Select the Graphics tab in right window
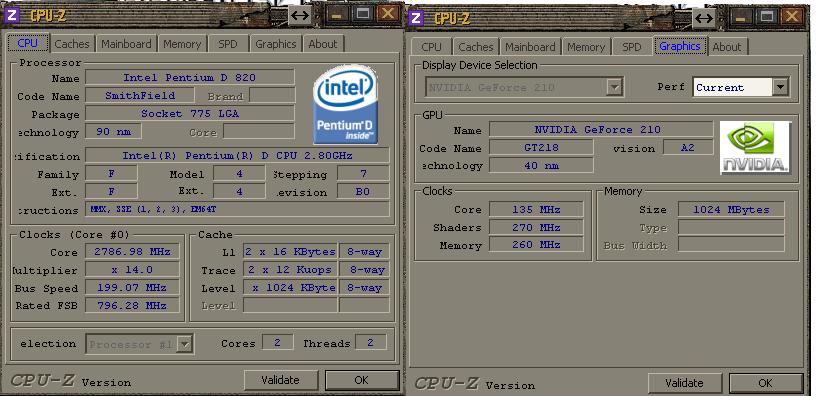 tap(680, 46)
